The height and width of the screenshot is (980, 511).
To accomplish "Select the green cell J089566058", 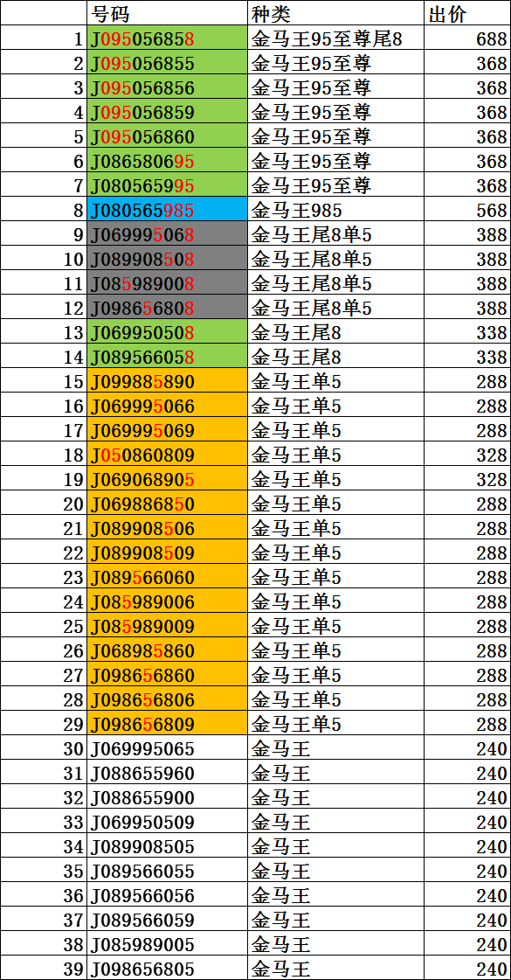I will [x=167, y=358].
